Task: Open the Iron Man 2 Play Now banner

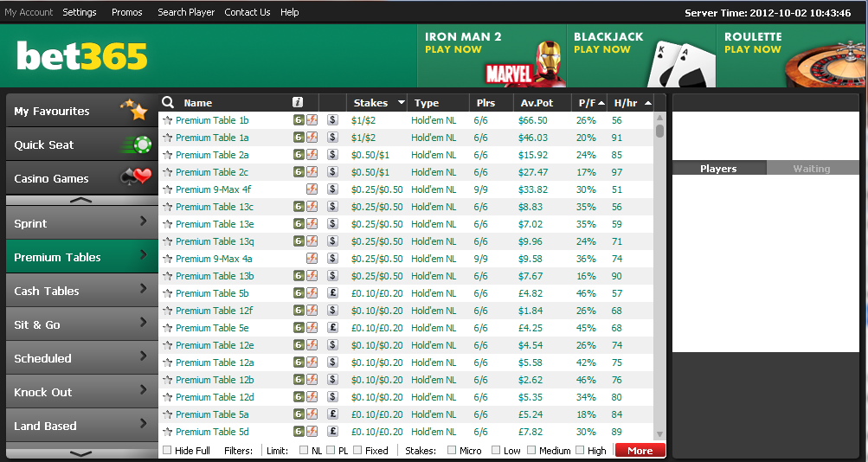Action: pos(492,56)
